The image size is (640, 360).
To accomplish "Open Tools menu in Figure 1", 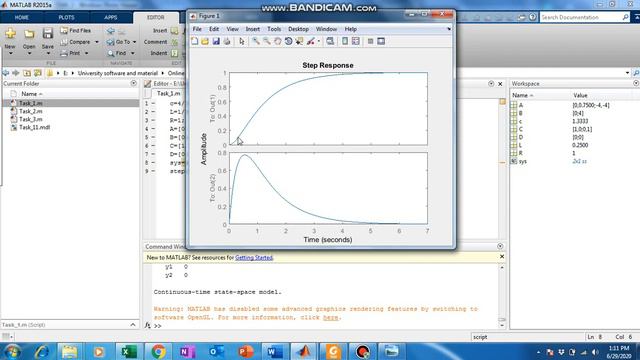I will [274, 29].
